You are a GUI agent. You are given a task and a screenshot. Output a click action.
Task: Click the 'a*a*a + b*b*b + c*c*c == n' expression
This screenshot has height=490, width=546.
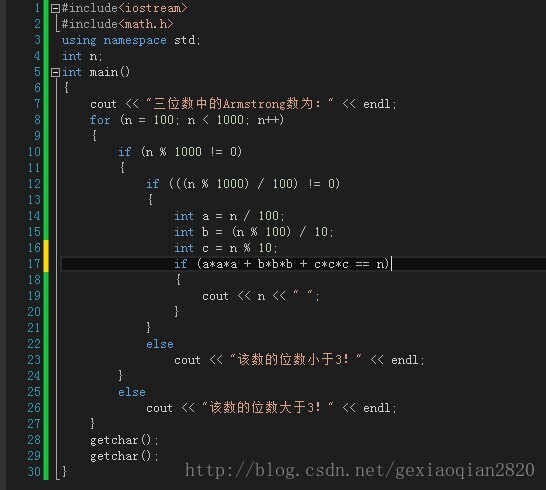point(292,264)
